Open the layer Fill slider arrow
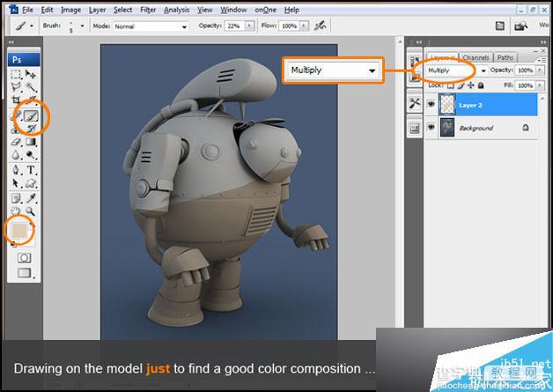The height and width of the screenshot is (392, 553). [x=540, y=85]
